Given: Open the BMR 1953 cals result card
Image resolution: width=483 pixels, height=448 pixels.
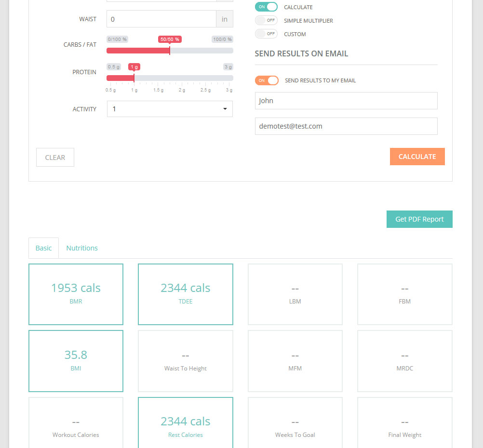Looking at the screenshot, I should pyautogui.click(x=76, y=294).
